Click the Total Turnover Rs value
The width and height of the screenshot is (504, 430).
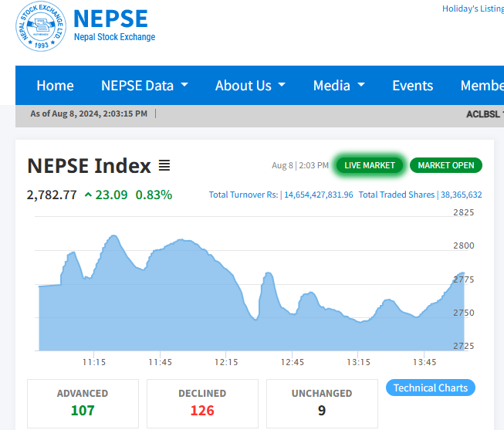click(318, 195)
